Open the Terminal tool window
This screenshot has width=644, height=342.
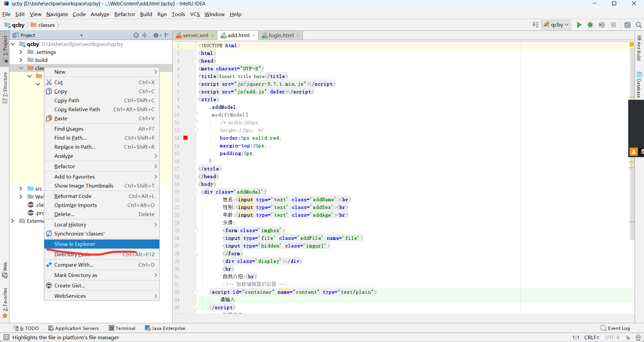pyautogui.click(x=122, y=328)
